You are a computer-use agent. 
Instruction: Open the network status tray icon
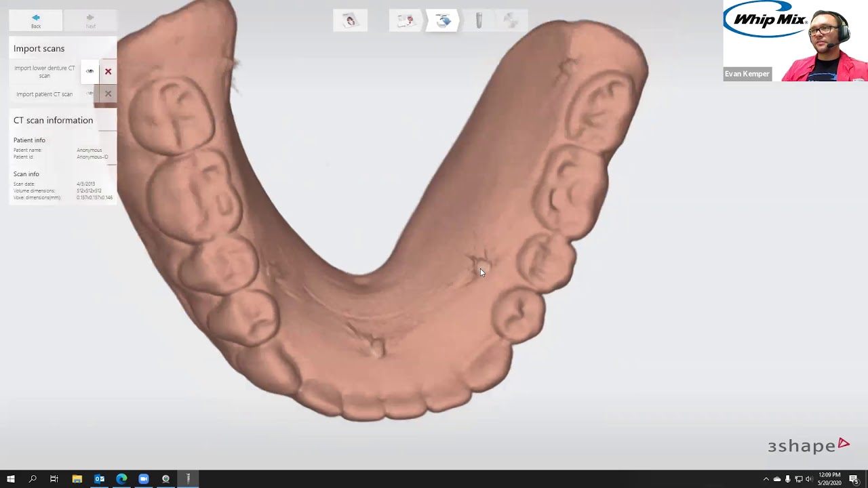pyautogui.click(x=798, y=479)
